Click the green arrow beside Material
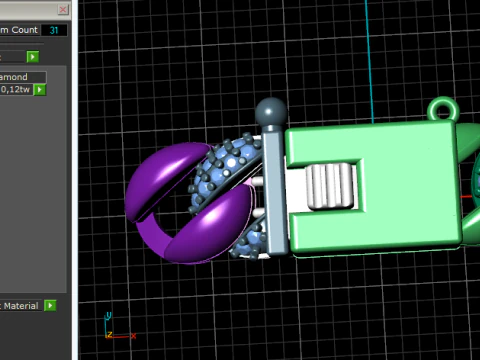480x360 pixels. point(50,305)
